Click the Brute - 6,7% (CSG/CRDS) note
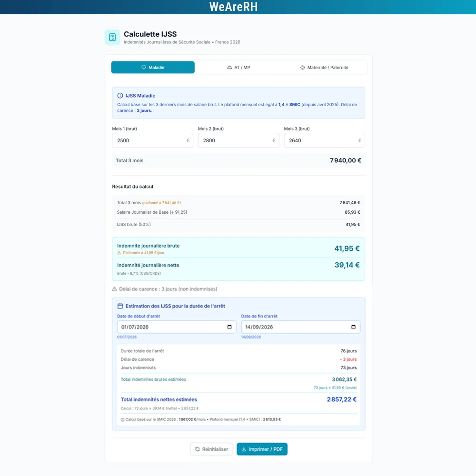Image resolution: width=476 pixels, height=476 pixels. pos(139,273)
